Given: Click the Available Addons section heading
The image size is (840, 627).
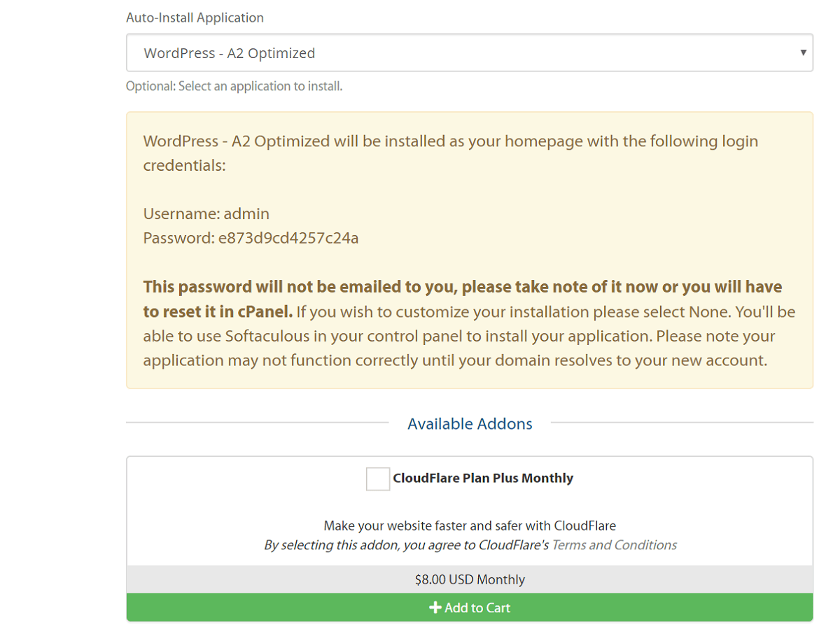Looking at the screenshot, I should coord(470,423).
